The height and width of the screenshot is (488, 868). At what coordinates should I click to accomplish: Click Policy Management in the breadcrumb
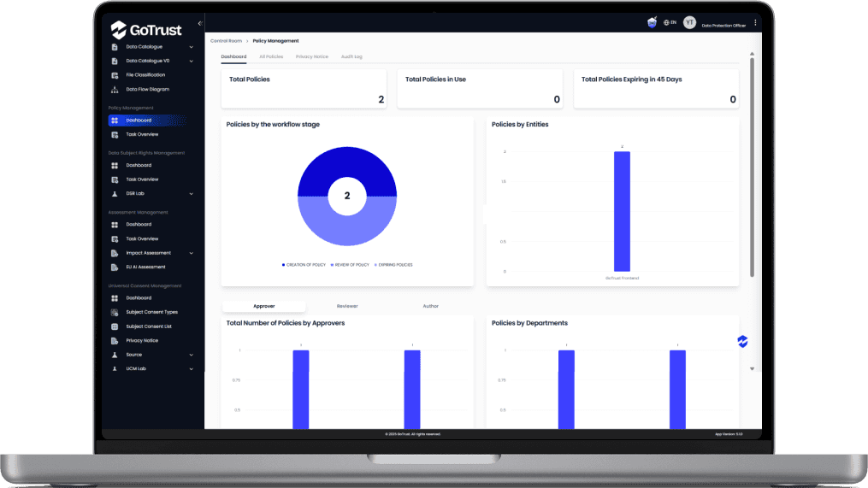(275, 41)
